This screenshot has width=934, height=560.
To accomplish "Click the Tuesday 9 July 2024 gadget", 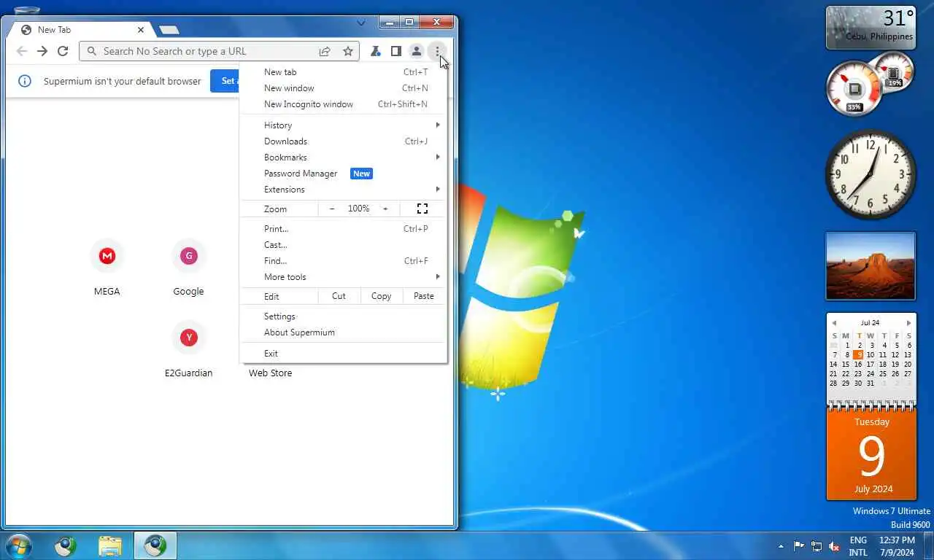I will (871, 454).
